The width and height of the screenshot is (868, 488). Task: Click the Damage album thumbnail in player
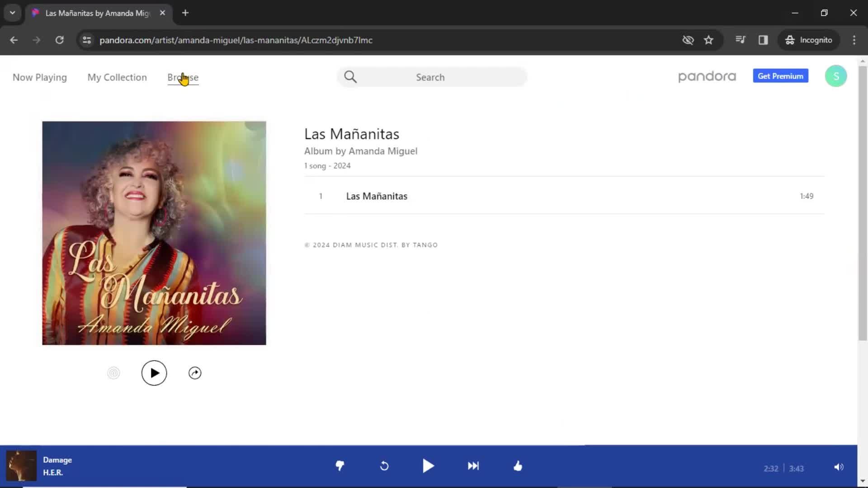click(21, 465)
